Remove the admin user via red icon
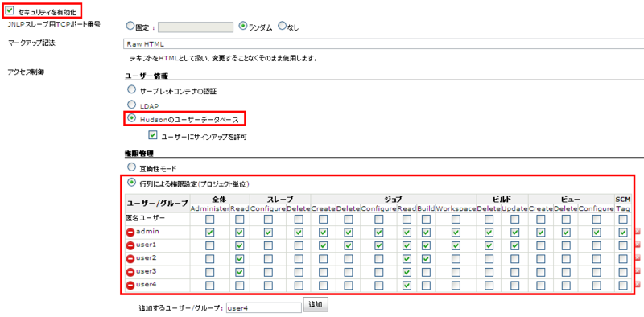Screen dimensions: 644x317 [x=130, y=233]
